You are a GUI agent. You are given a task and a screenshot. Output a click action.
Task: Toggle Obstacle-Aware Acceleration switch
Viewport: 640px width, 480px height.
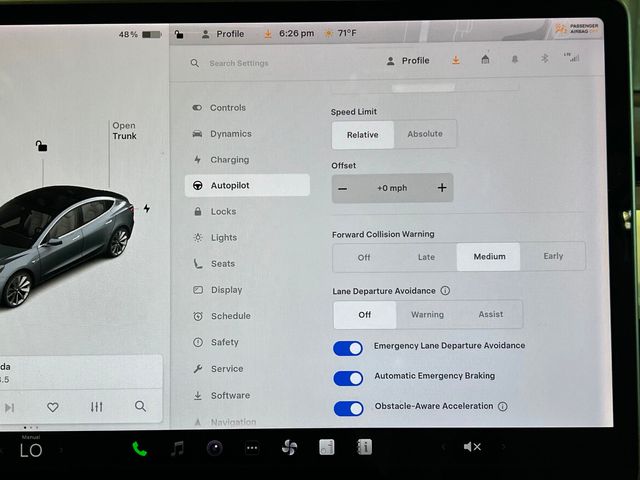coord(349,409)
